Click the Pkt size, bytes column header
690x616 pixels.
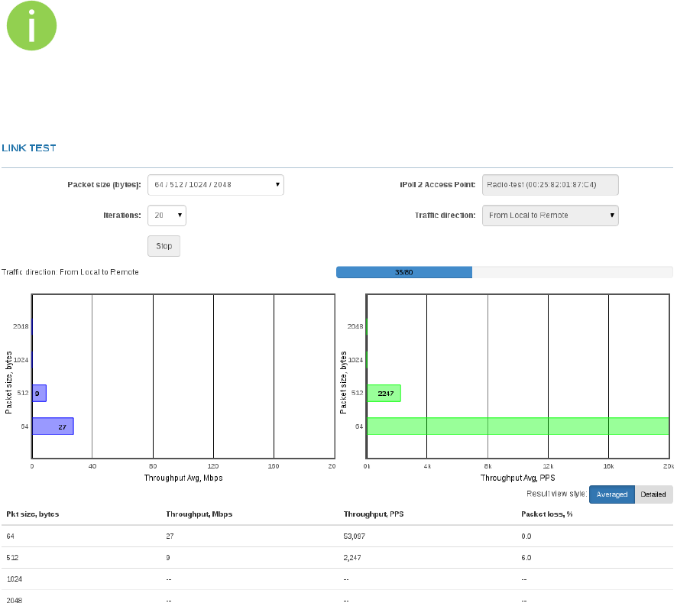pos(33,514)
